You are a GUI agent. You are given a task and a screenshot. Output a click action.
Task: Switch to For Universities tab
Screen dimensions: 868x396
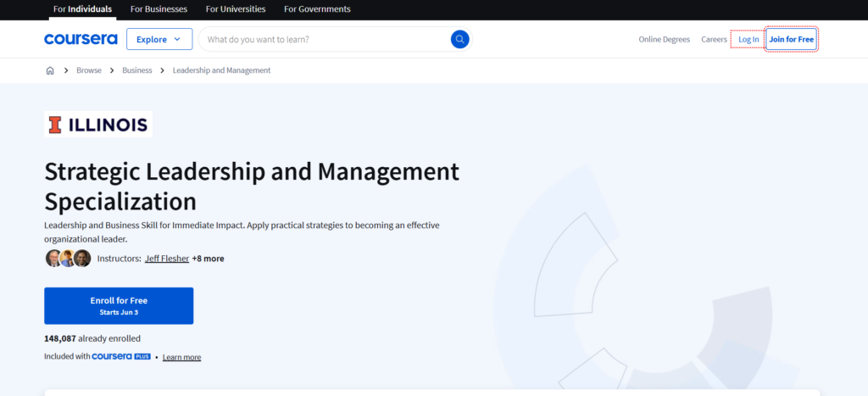tap(236, 9)
